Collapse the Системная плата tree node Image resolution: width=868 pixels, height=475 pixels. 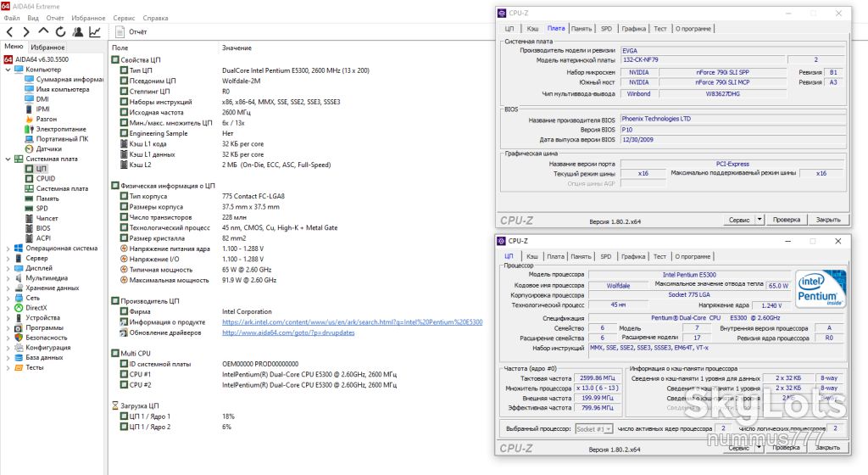click(8, 159)
